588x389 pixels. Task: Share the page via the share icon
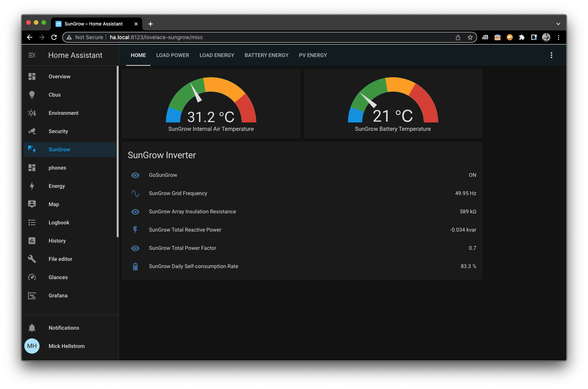coord(458,37)
